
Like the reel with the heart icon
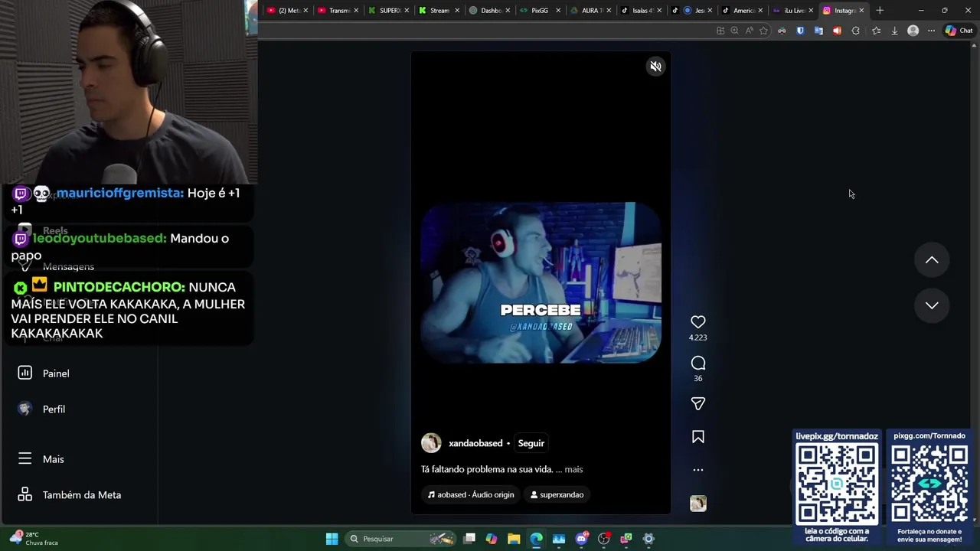(697, 322)
